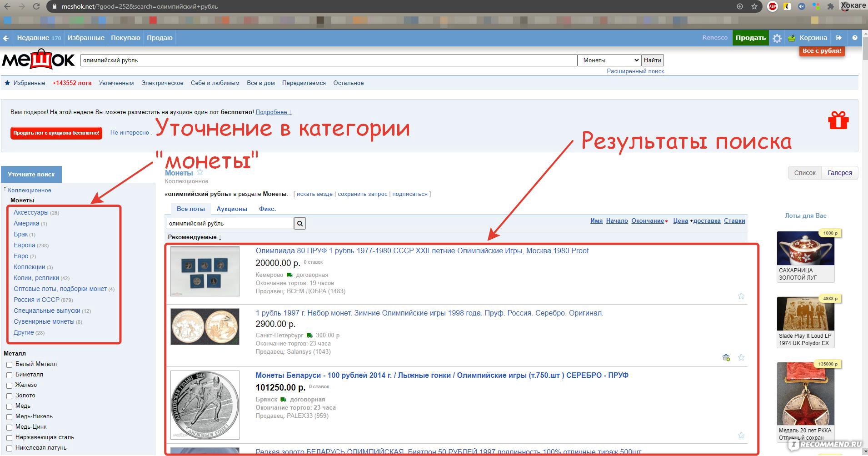Switch to Список view
Image resolution: width=868 pixels, height=456 pixels.
click(804, 173)
